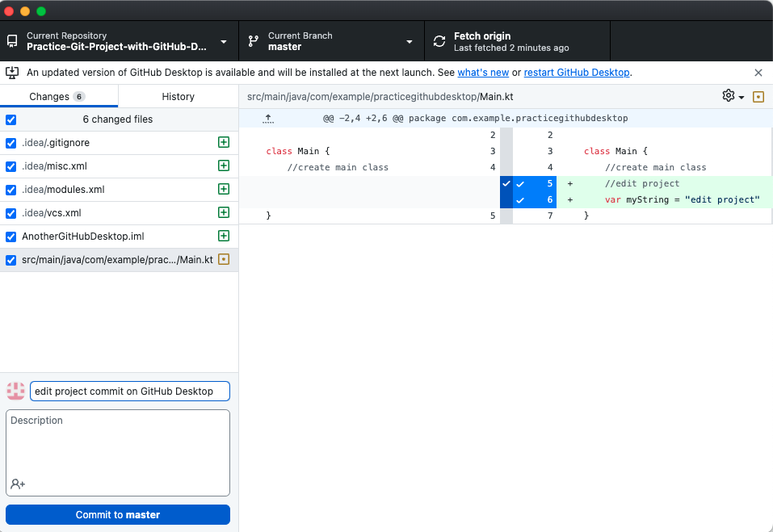Open diff settings gear icon
This screenshot has width=773, height=532.
tap(728, 95)
